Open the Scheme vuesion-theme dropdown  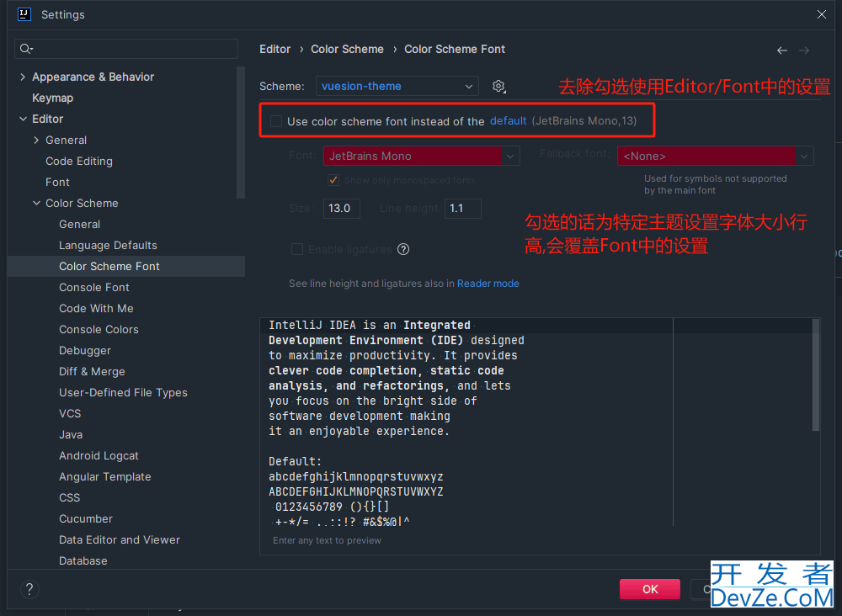tap(397, 87)
